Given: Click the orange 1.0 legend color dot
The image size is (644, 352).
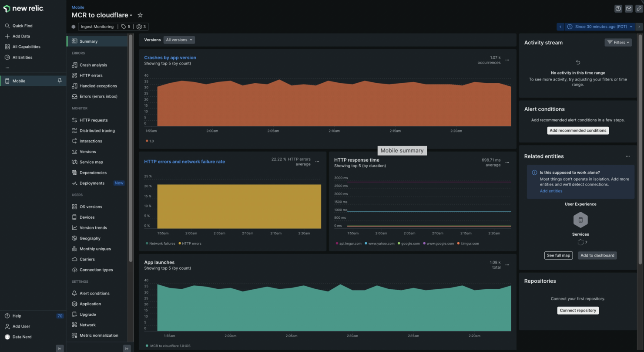Looking at the screenshot, I should [147, 141].
